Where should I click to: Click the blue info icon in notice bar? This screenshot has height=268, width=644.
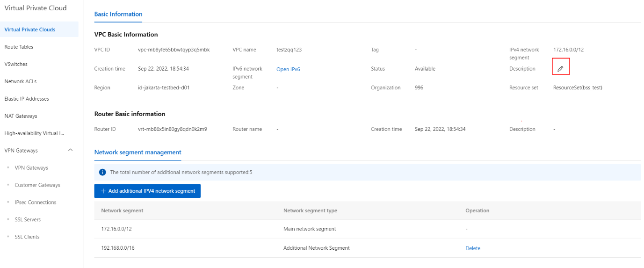click(102, 172)
